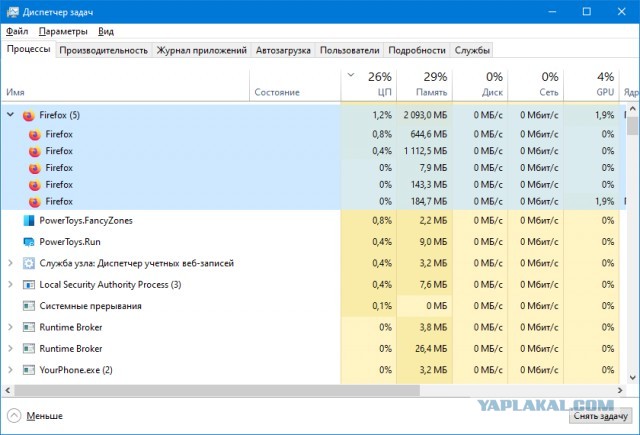Expand the YourPhone.exe (2) group

[x=11, y=370]
